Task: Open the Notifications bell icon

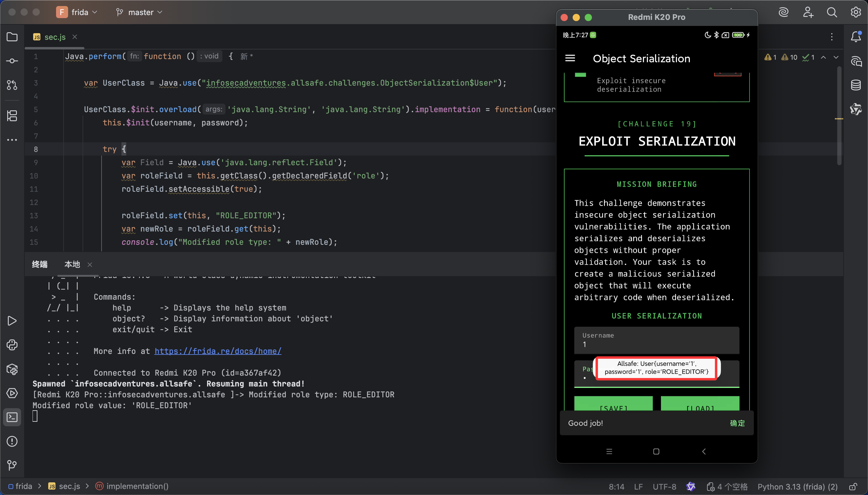Action: pyautogui.click(x=855, y=37)
